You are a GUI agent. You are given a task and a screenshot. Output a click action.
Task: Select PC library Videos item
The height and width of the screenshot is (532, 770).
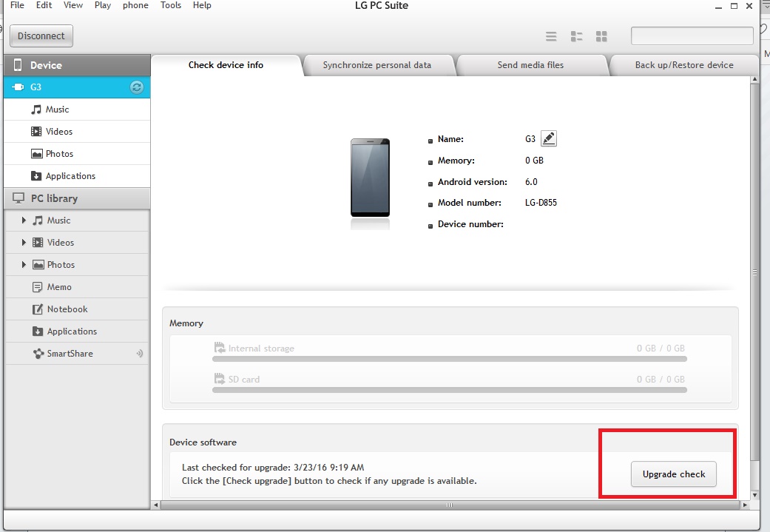pyautogui.click(x=77, y=243)
